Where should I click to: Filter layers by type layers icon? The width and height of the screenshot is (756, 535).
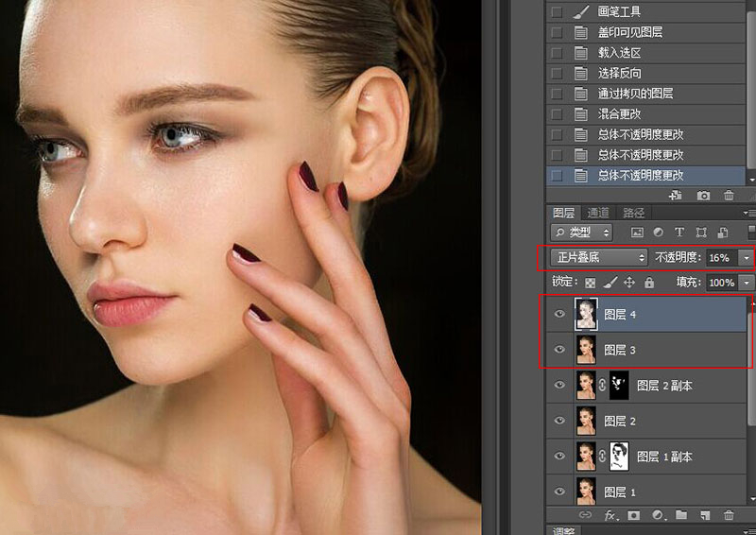679,233
